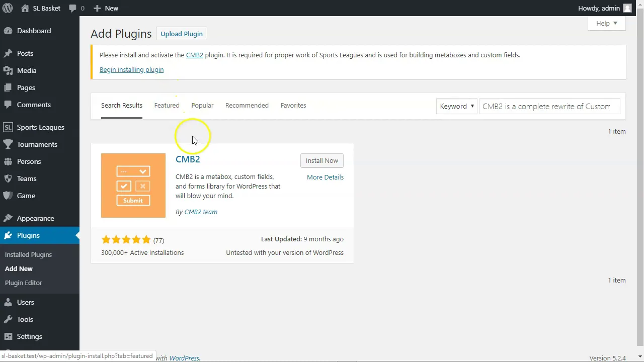Click the Persons group icon
Screen dimensions: 644x362
coord(8,161)
